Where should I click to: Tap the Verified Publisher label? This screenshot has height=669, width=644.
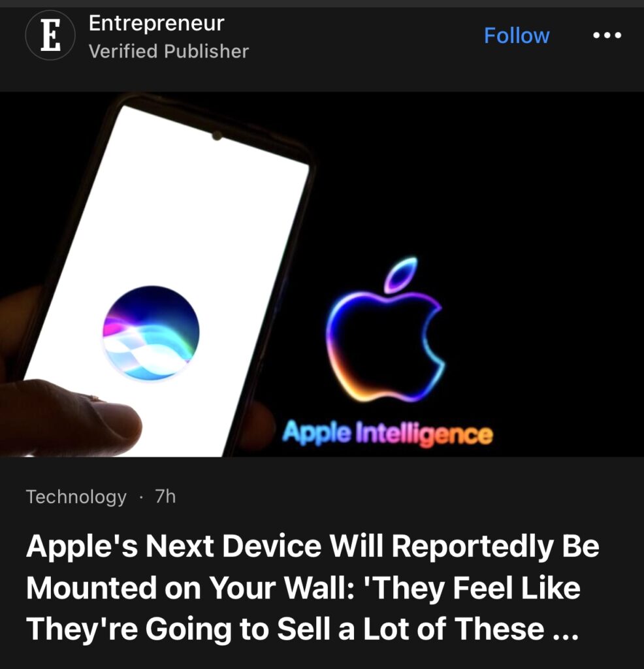(x=169, y=51)
